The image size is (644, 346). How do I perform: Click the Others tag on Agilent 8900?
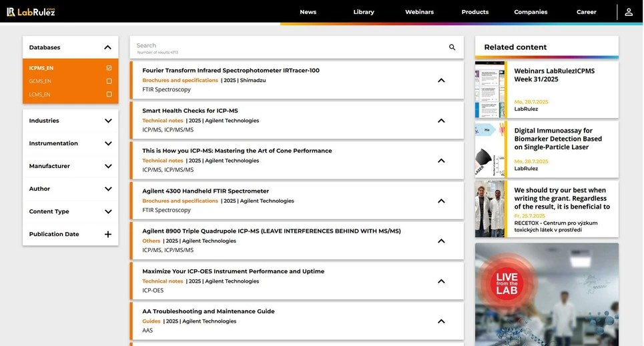tap(151, 241)
